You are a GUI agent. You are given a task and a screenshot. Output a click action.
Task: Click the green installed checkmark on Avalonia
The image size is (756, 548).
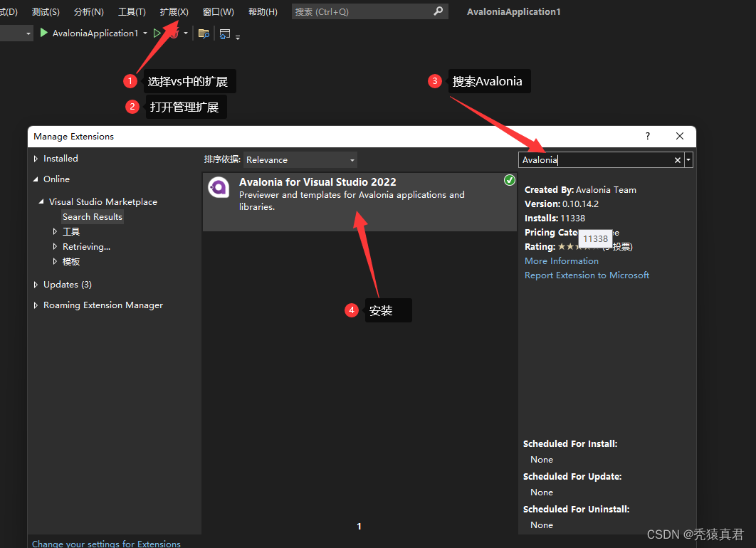509,180
